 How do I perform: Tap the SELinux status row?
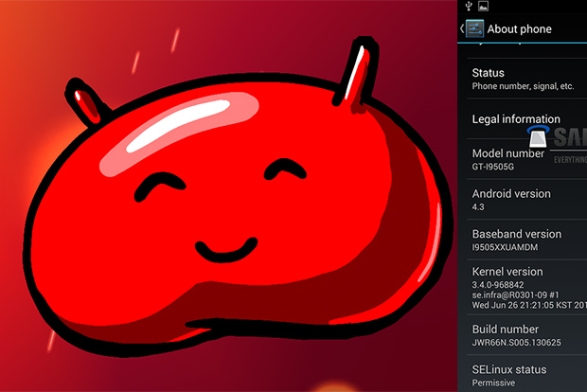527,374
